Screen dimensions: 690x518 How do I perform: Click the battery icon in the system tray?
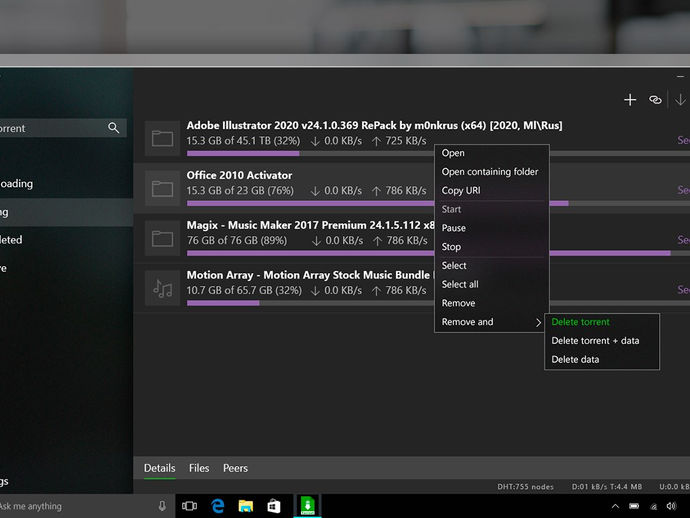(x=634, y=506)
